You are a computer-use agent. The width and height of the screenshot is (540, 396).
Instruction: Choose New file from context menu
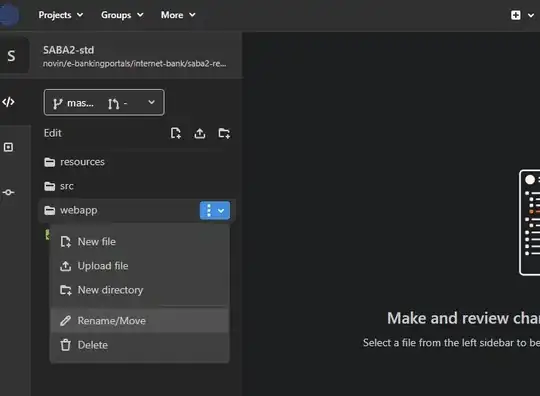[139, 242]
